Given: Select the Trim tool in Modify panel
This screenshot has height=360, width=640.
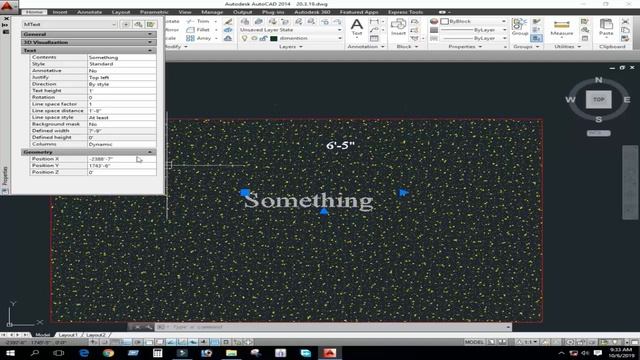Looking at the screenshot, I should (198, 21).
